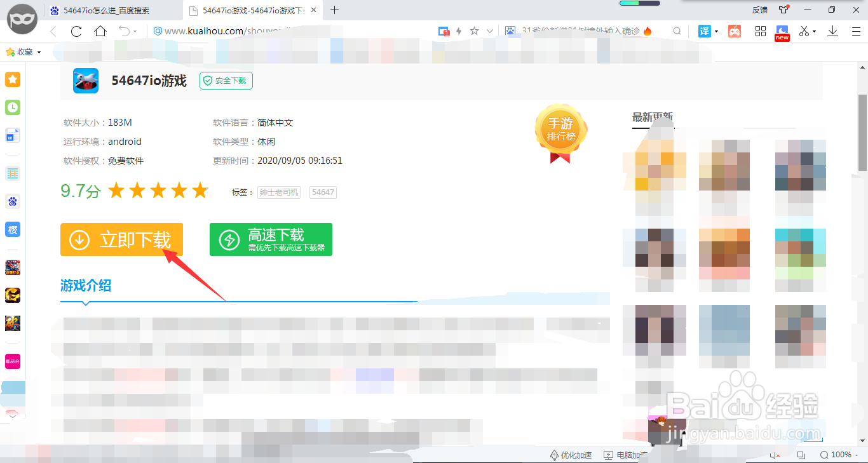Open the red game controller extension

735,31
